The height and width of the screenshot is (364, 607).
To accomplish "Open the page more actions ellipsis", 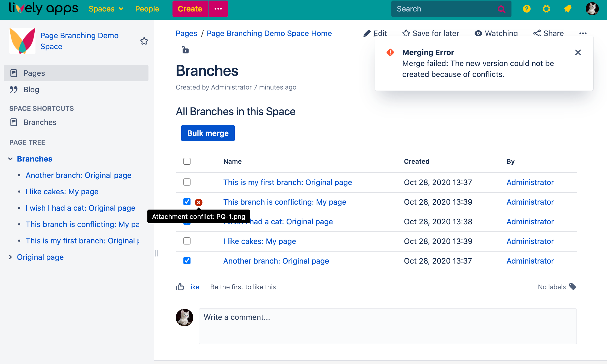I will click(583, 33).
